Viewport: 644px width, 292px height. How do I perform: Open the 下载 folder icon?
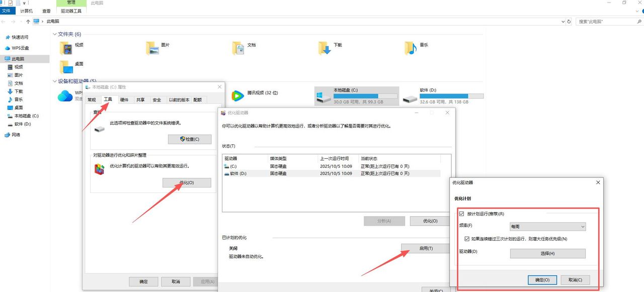325,48
